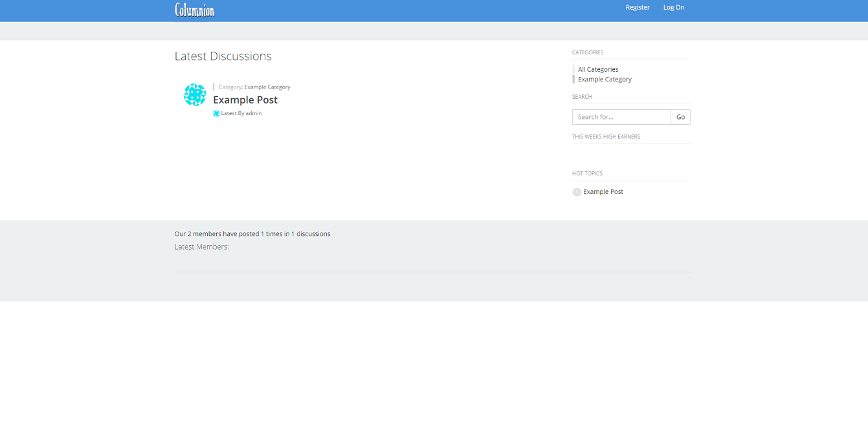Click the small avatar next to Latest By admin

216,114
